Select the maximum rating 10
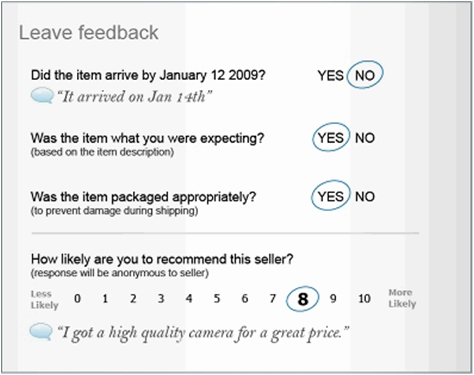Image resolution: width=474 pixels, height=375 pixels. point(364,298)
